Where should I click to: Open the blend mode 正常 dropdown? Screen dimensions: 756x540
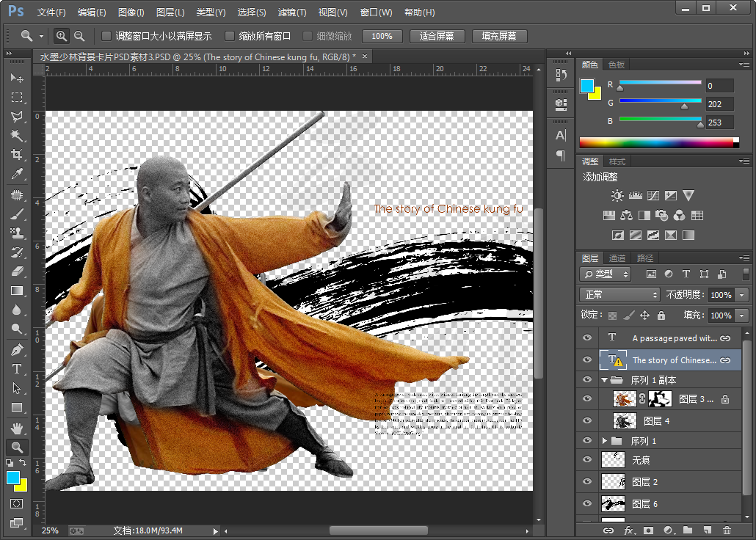click(620, 294)
